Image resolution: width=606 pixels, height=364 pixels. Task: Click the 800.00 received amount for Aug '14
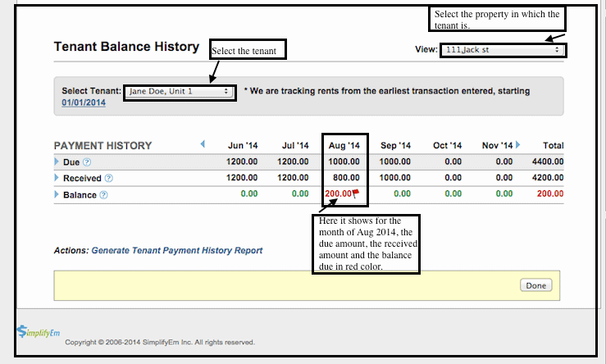click(x=347, y=178)
